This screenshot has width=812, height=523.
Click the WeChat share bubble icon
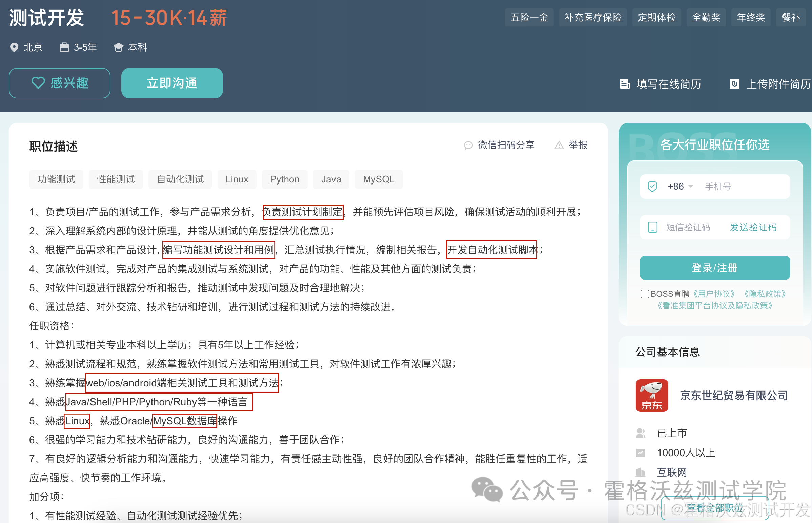tap(468, 146)
